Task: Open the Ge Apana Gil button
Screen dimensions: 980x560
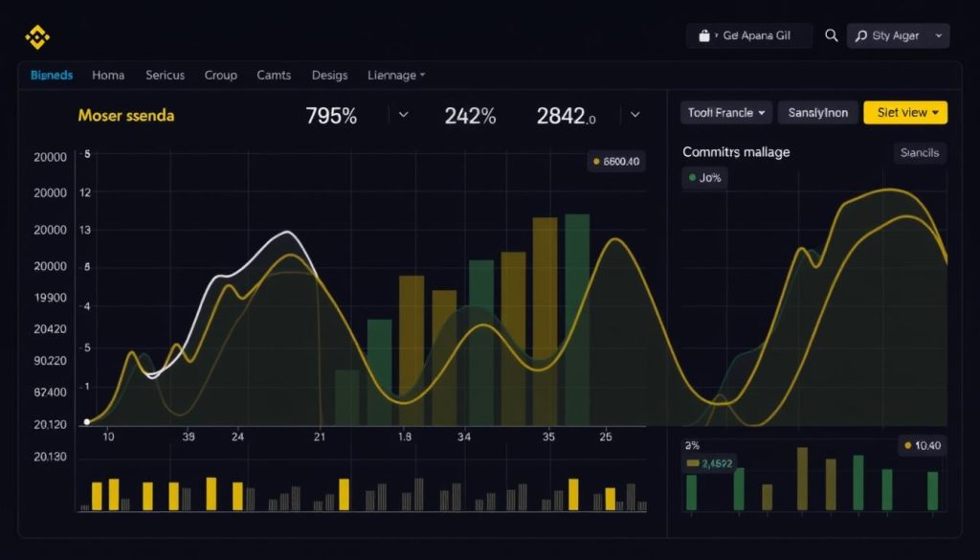Action: (749, 35)
